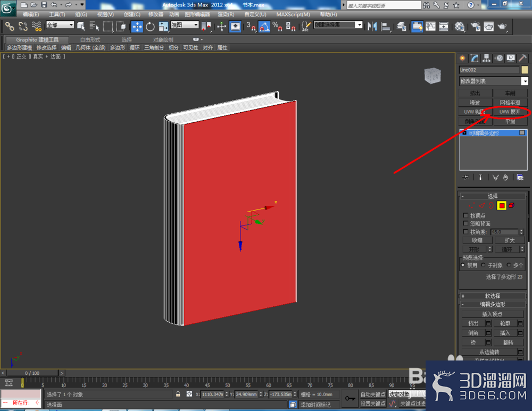Click the Align tool icon
The width and height of the screenshot is (532, 411).
(386, 26)
